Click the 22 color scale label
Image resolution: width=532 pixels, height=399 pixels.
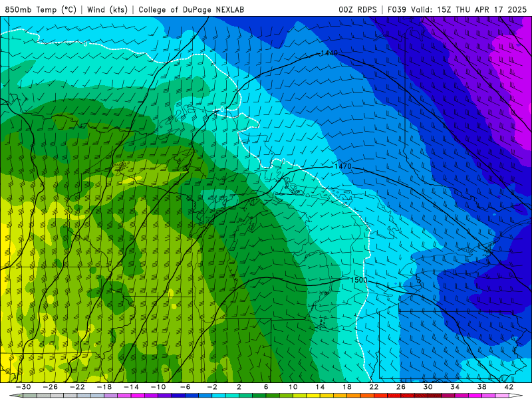[x=374, y=387]
